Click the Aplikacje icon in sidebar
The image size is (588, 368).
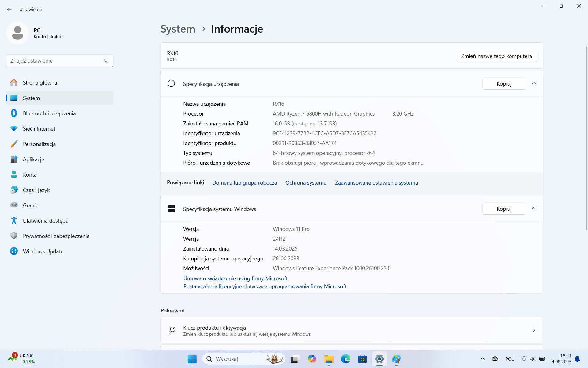14,159
